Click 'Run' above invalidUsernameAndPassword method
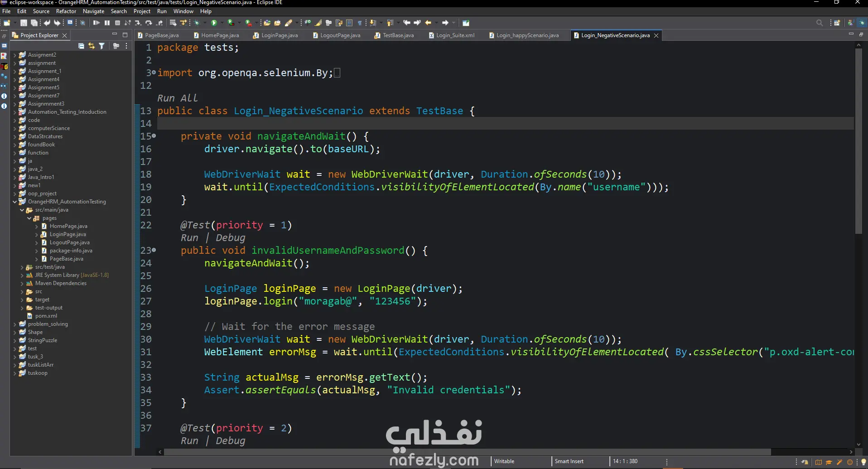Image resolution: width=868 pixels, height=469 pixels. pyautogui.click(x=189, y=238)
